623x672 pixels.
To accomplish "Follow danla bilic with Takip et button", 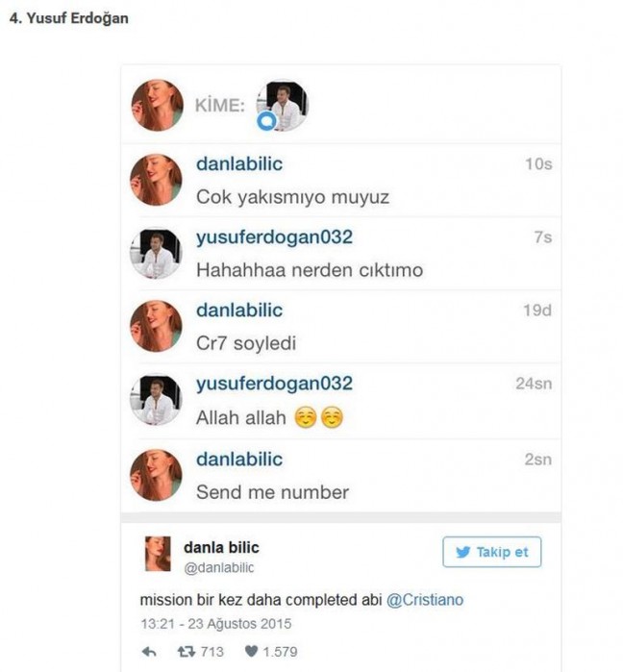I will (492, 552).
